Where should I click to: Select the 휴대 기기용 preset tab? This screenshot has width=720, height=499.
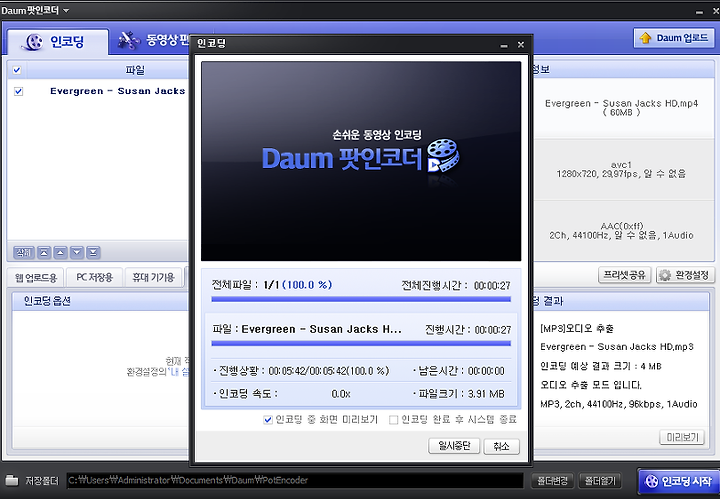(x=153, y=277)
